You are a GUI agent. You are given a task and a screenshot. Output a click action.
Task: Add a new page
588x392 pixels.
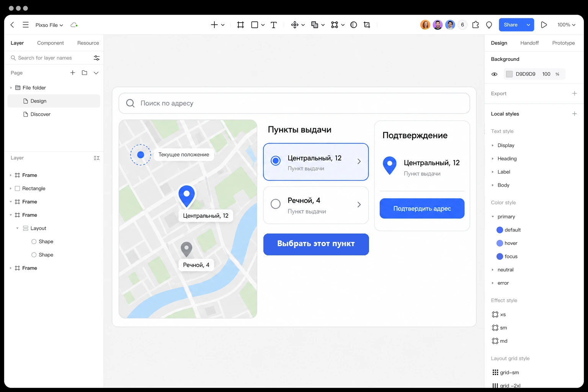pos(73,73)
